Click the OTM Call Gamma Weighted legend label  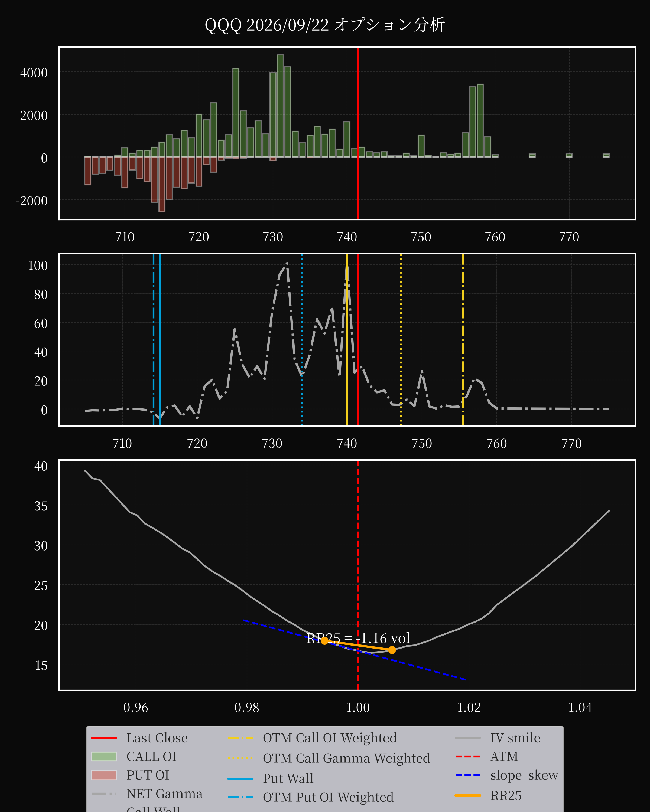(x=346, y=758)
